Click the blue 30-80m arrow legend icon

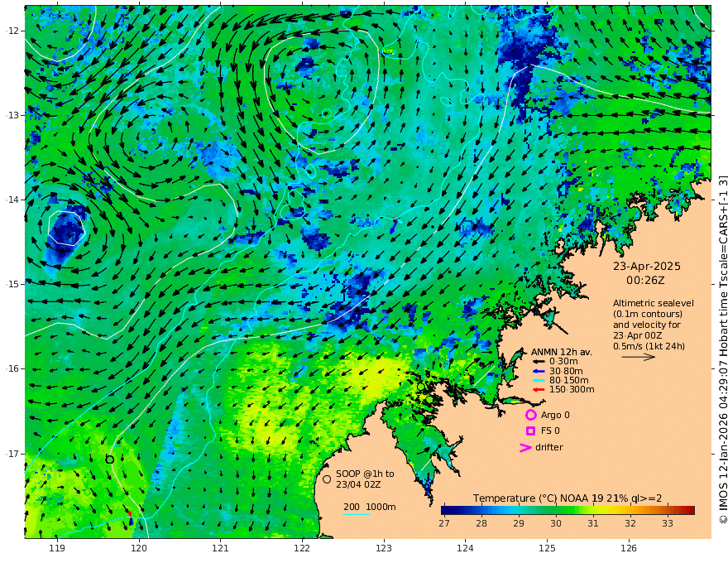click(x=538, y=371)
